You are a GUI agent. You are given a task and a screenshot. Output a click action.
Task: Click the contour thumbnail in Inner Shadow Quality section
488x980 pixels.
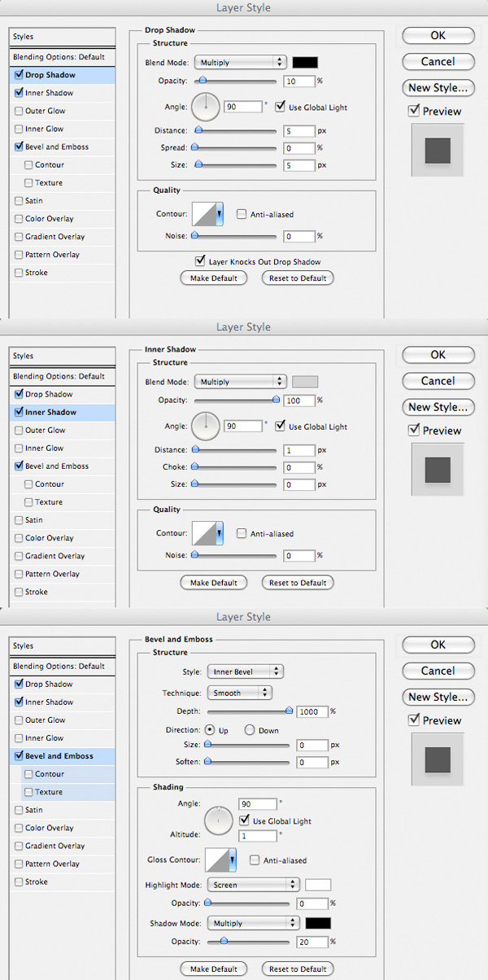[204, 533]
